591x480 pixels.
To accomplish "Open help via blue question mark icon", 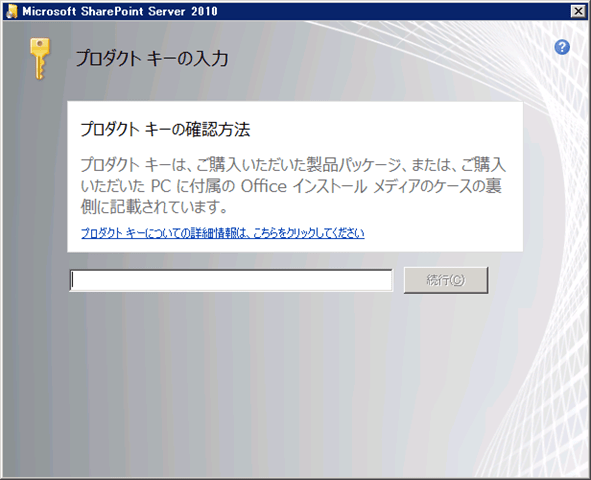I will pos(562,47).
